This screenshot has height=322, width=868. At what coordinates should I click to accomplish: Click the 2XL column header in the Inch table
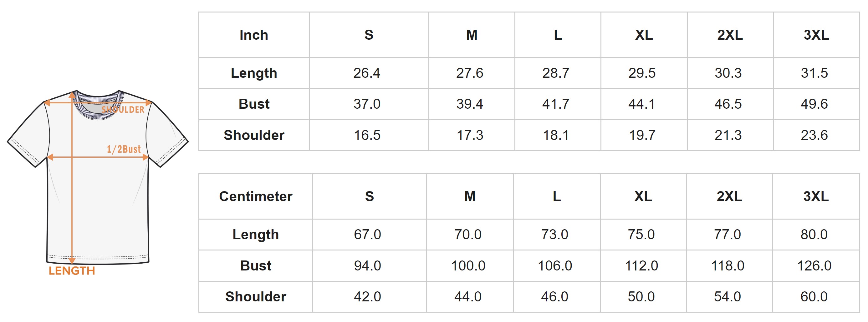[730, 35]
